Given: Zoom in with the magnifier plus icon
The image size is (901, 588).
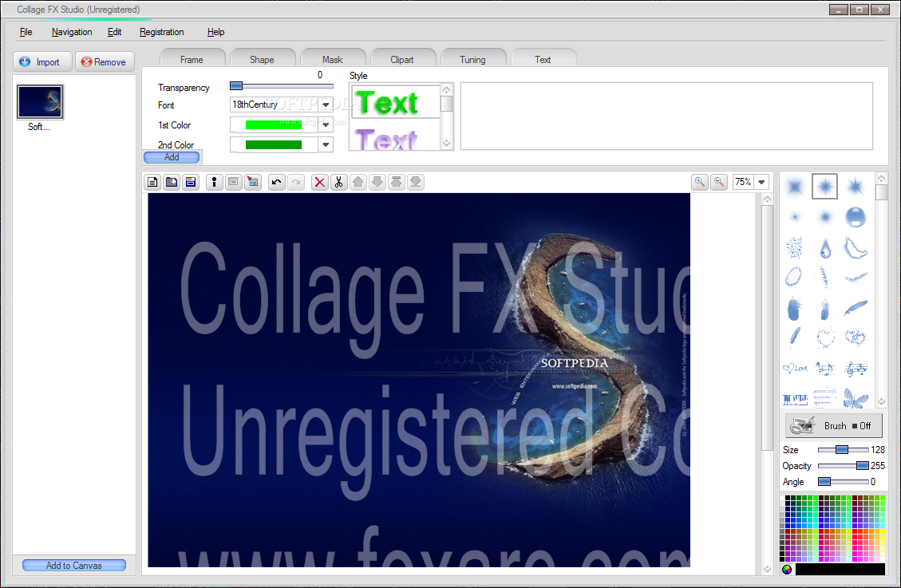Looking at the screenshot, I should (x=700, y=182).
